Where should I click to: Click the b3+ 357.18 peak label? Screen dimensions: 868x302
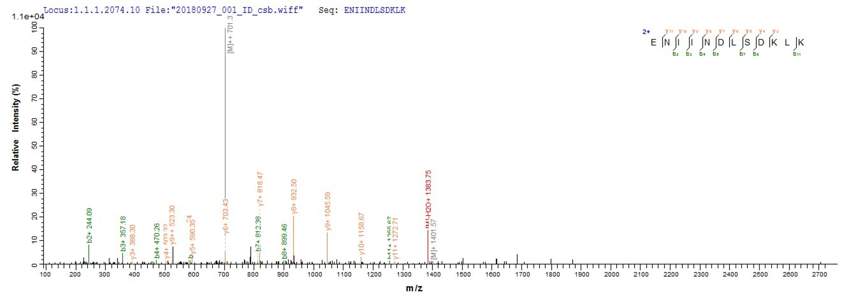click(123, 233)
